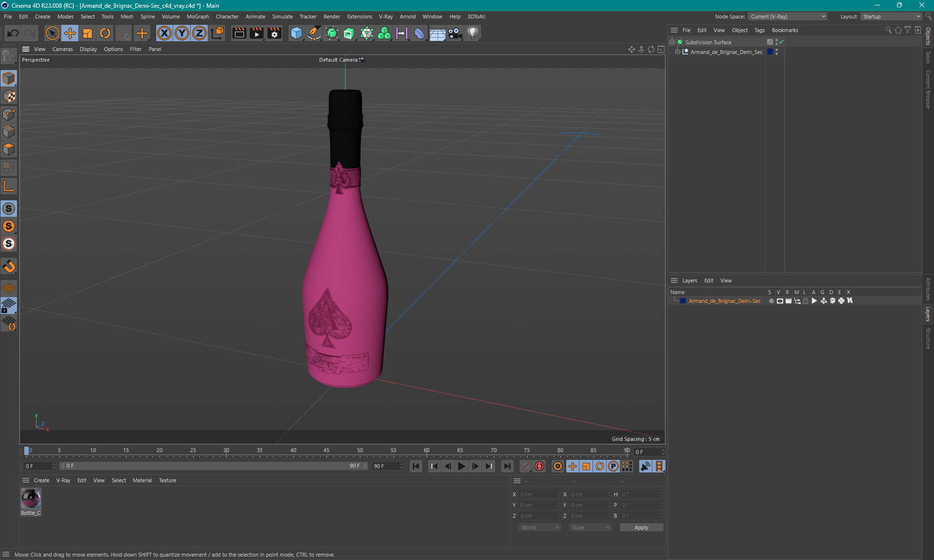
Task: Click the Play Forward button
Action: pyautogui.click(x=462, y=466)
